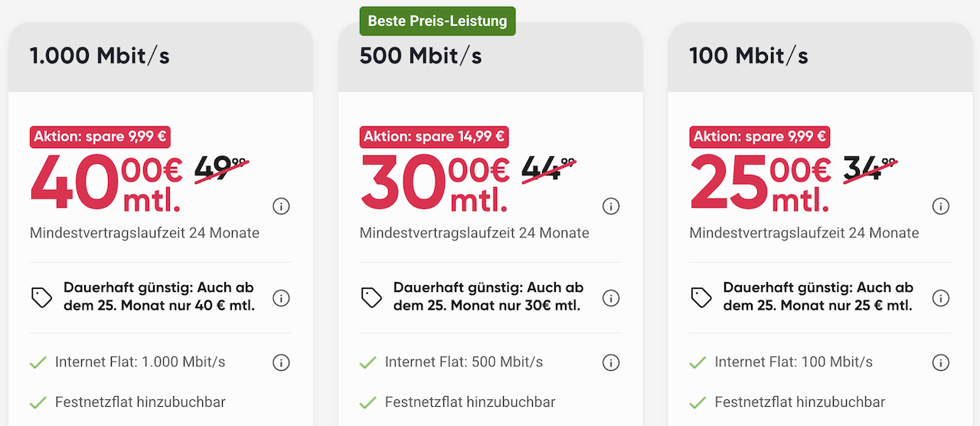The image size is (980, 426).
Task: Click info icon beside Internet Flat: 100 Mbit/s
Action: point(941,362)
